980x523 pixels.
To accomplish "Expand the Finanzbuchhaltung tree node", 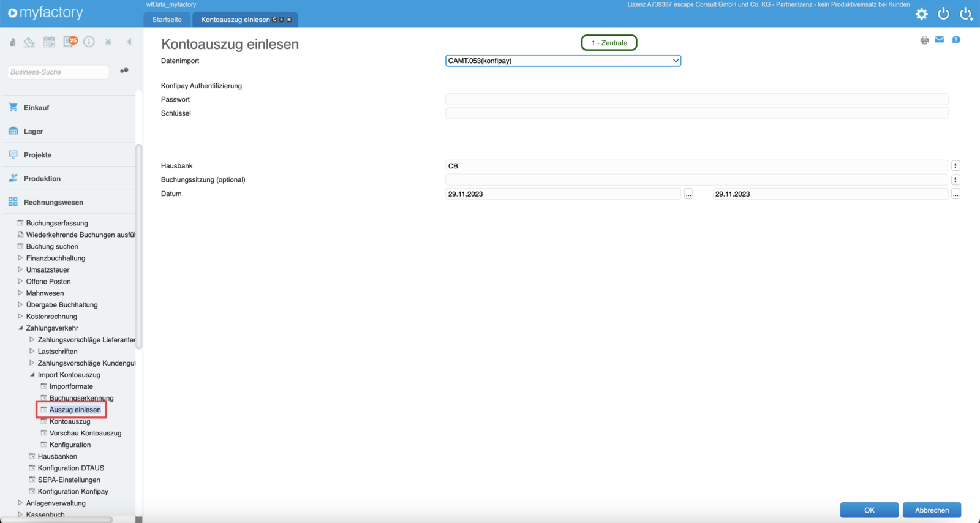I will click(x=20, y=258).
